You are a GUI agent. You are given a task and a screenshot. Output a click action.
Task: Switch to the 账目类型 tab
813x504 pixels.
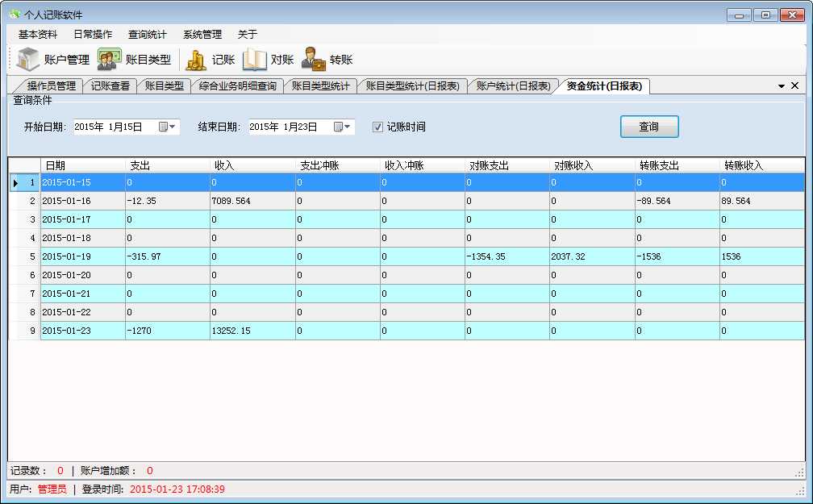click(x=165, y=86)
